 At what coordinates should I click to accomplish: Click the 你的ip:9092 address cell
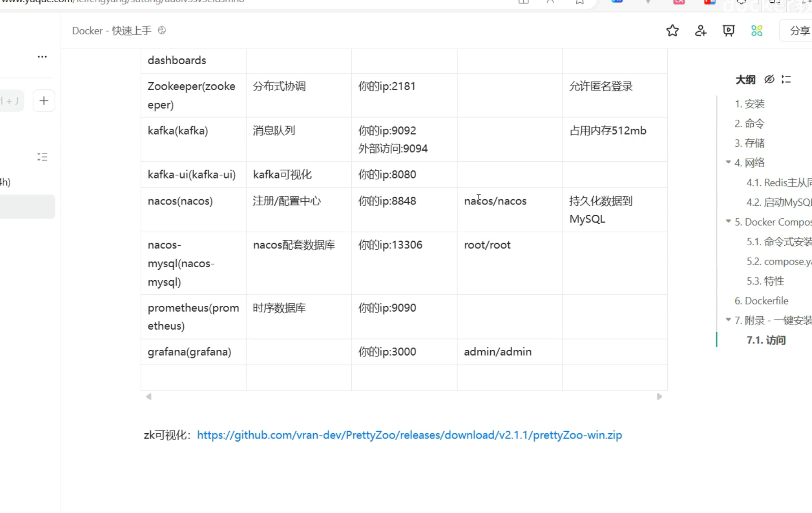click(x=404, y=139)
